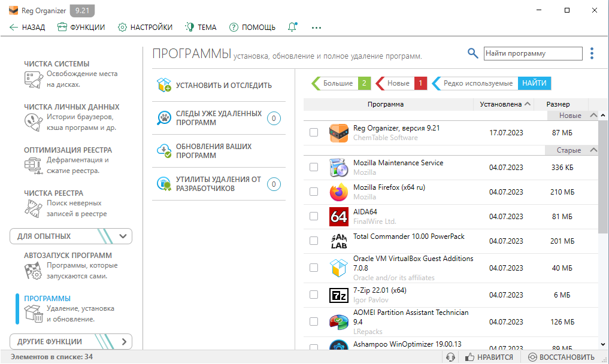Click the Обновления ваших программ cloud icon
Screen dimensions: 609x364
pyautogui.click(x=164, y=151)
